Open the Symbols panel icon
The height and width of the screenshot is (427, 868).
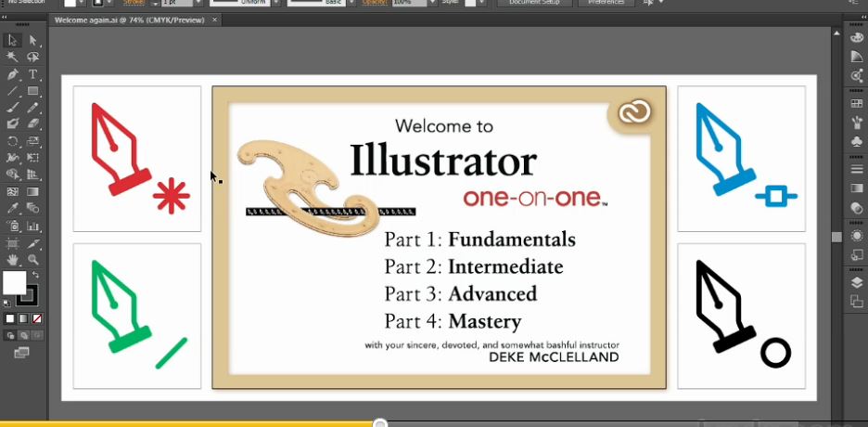[856, 141]
